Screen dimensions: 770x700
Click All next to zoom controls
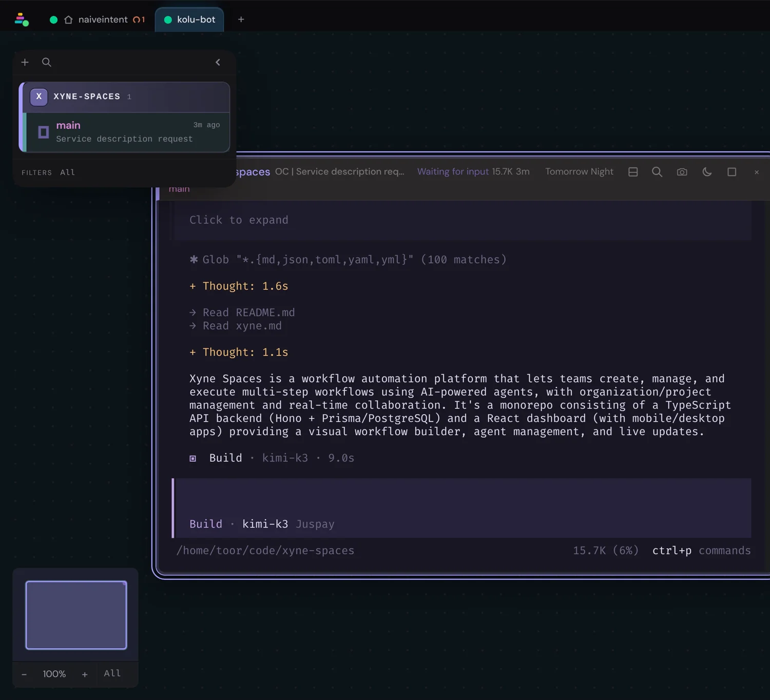[112, 673]
